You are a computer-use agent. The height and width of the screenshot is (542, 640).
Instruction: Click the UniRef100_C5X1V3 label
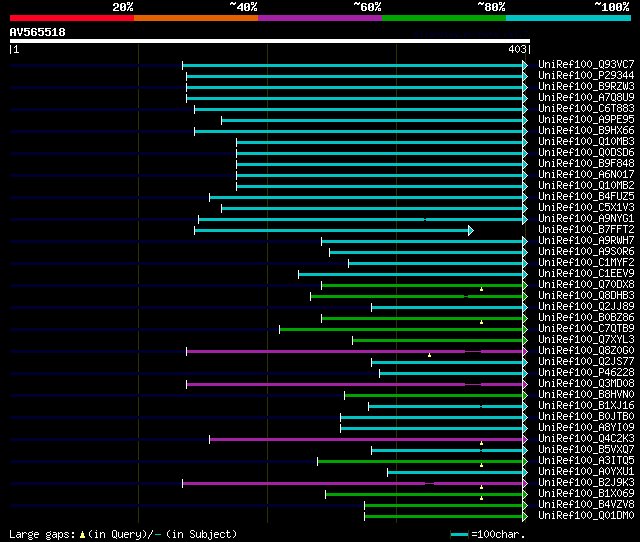pyautogui.click(x=586, y=208)
